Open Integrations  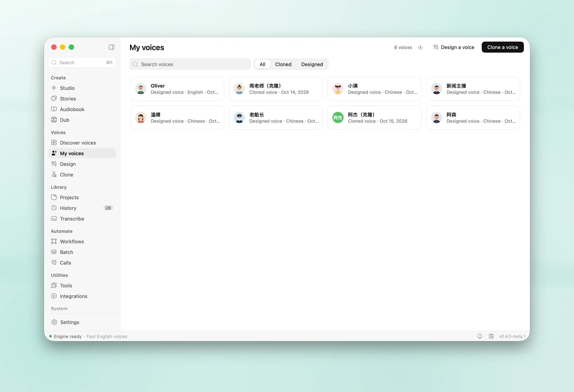coord(82,296)
